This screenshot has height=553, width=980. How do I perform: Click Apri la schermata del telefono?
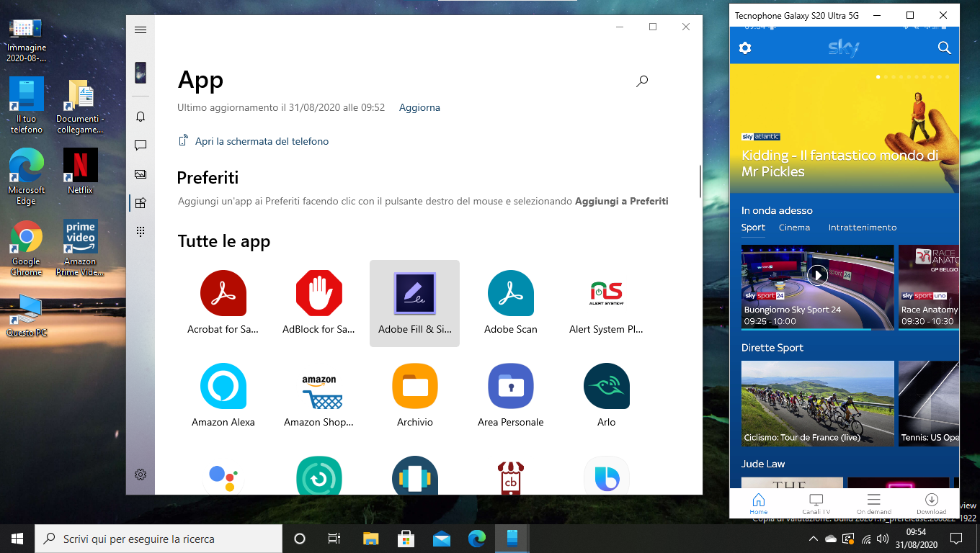coord(262,141)
